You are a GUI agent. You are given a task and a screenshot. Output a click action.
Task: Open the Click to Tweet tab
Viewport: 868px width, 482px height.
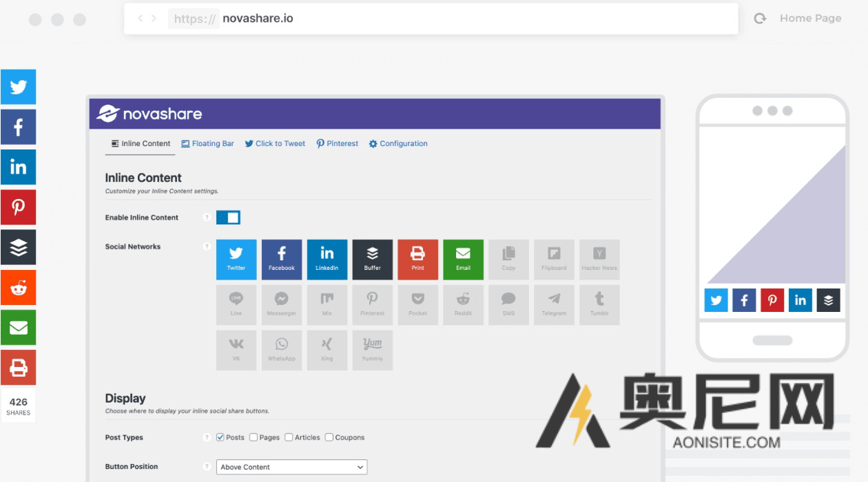[x=275, y=143]
